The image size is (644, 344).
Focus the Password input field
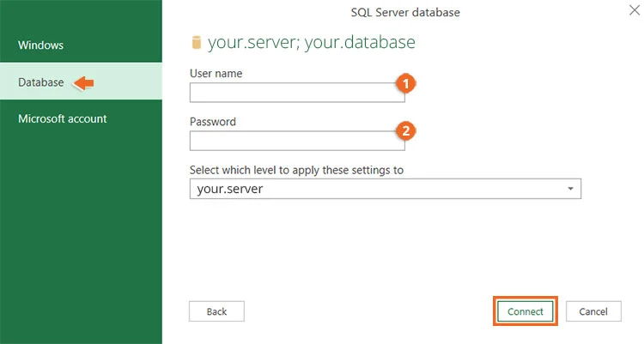coord(297,141)
